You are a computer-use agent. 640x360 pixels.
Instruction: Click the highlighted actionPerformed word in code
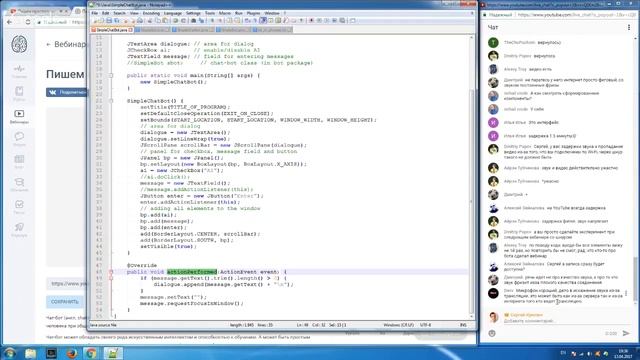pyautogui.click(x=192, y=272)
